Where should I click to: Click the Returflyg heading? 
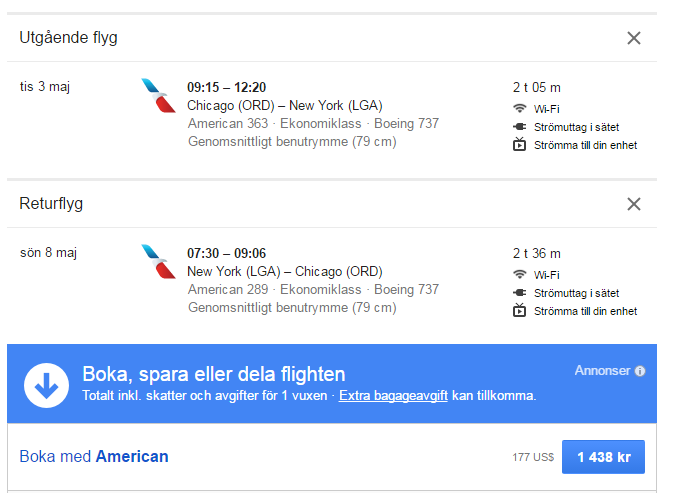tap(51, 204)
